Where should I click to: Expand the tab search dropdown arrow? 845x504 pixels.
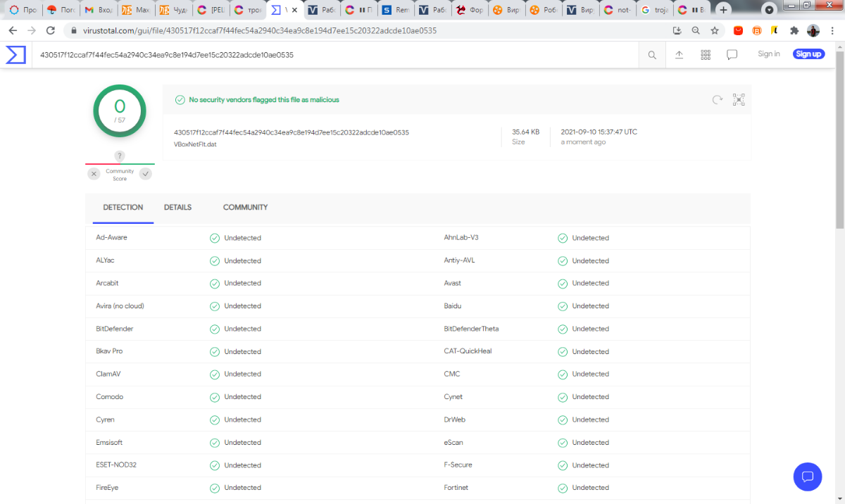pos(770,11)
